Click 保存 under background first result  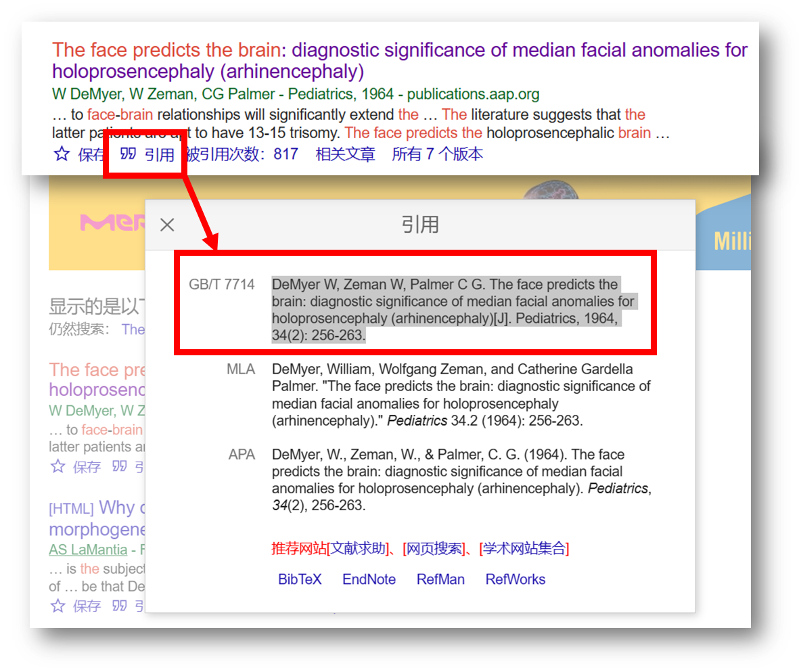(87, 466)
